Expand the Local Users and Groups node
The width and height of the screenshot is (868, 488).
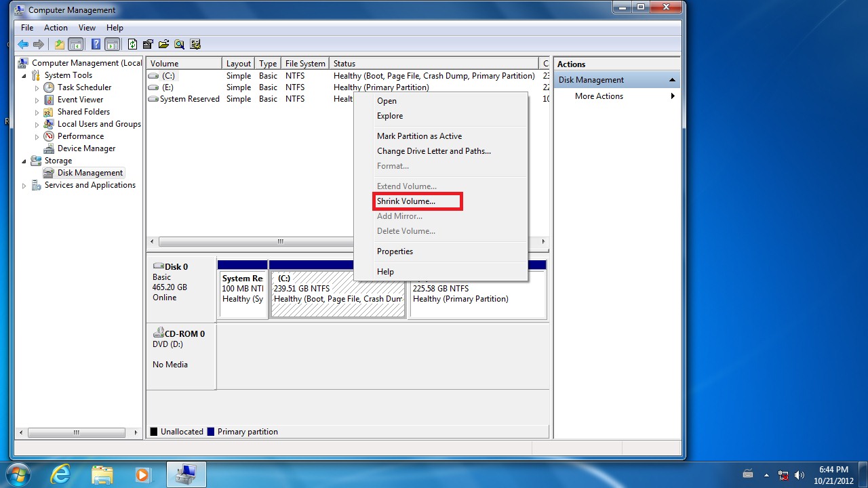coord(37,124)
